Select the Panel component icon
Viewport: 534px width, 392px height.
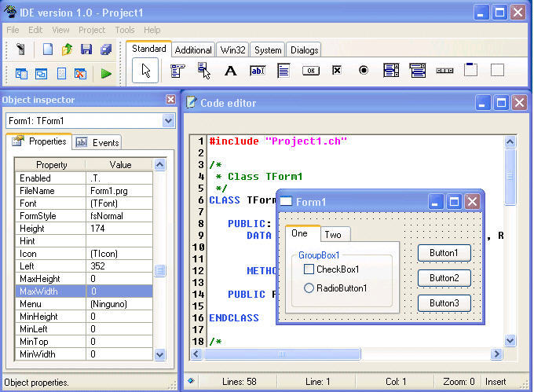tap(497, 70)
